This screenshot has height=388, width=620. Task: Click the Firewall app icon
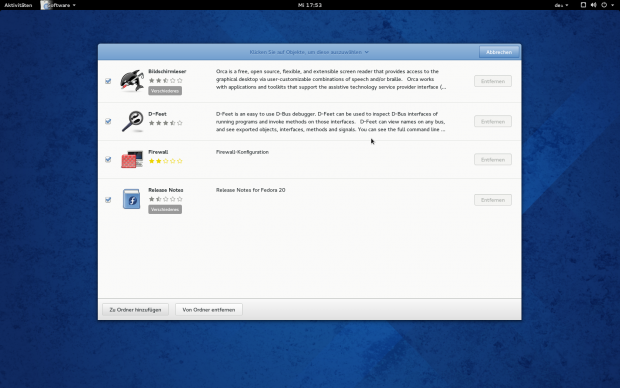[x=132, y=159]
